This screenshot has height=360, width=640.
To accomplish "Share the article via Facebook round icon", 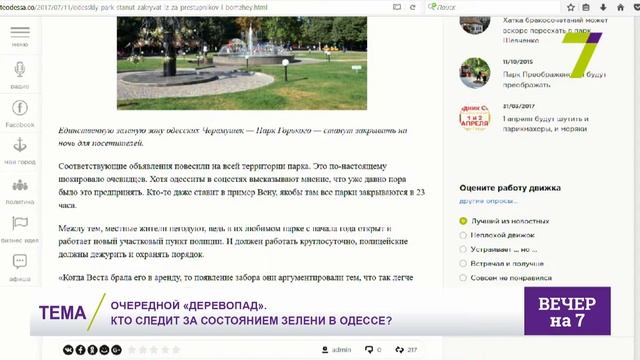I will (80, 350).
